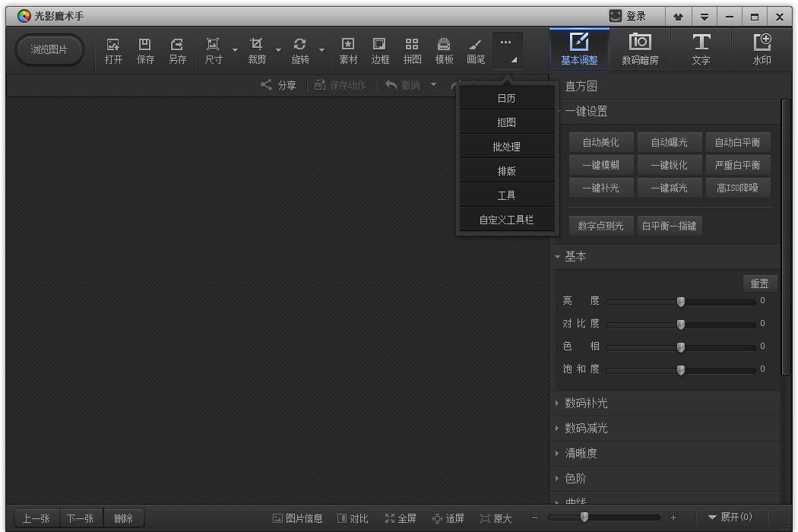Open the Template (模板) tool
This screenshot has width=798, height=532.
(444, 50)
